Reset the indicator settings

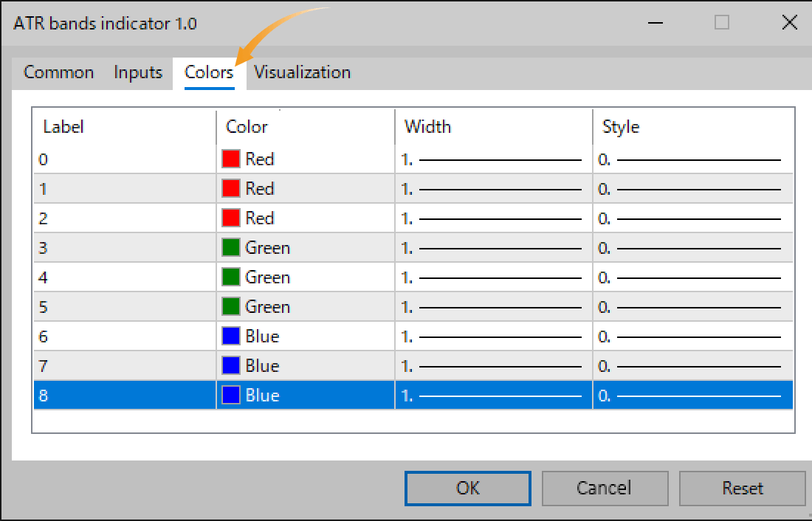click(742, 488)
